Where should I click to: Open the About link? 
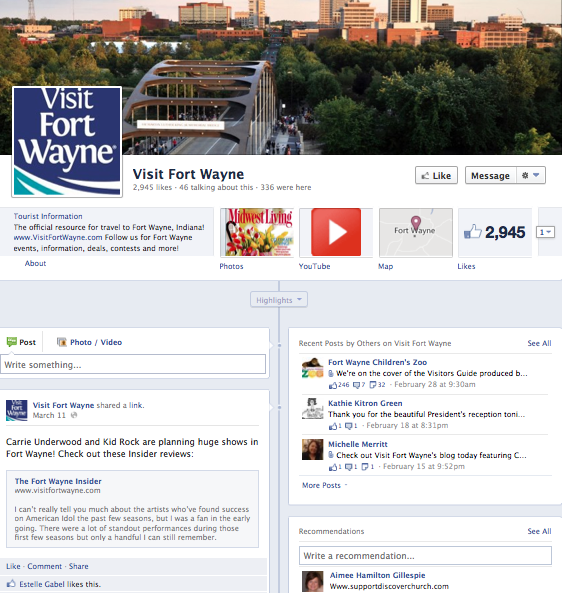point(35,263)
